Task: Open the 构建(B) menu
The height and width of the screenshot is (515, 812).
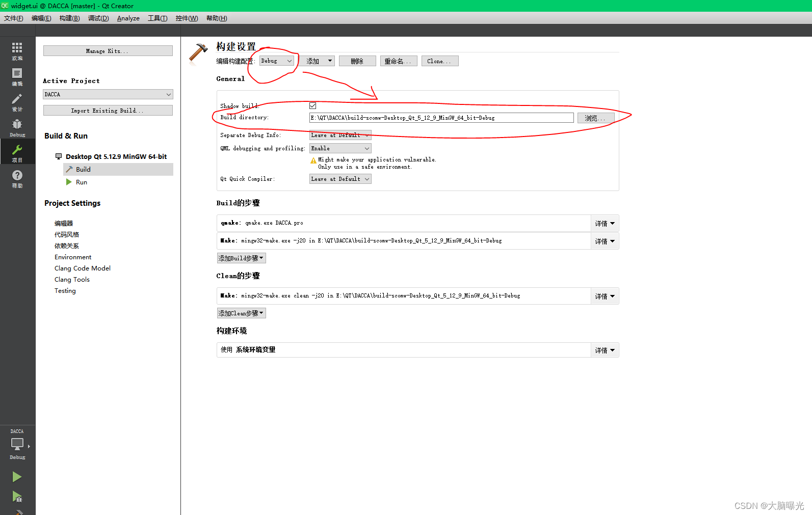Action: point(69,18)
